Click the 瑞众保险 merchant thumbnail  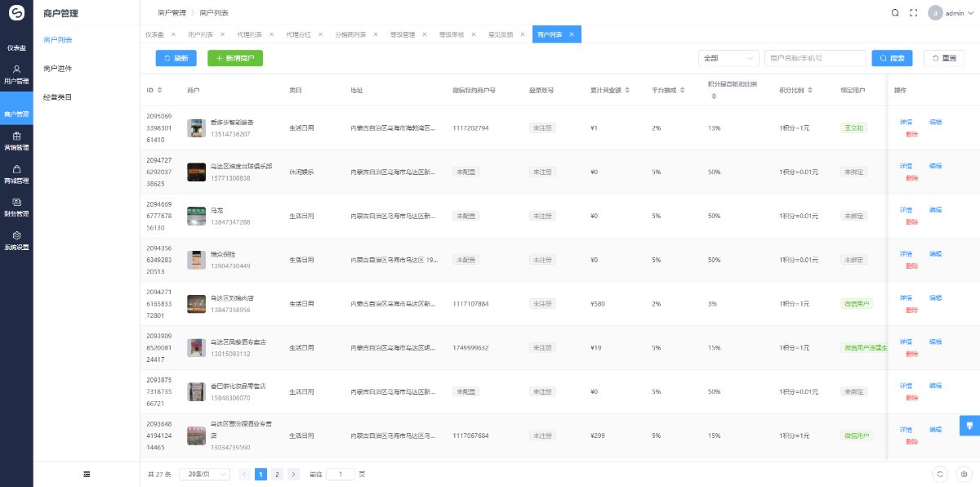click(x=196, y=260)
